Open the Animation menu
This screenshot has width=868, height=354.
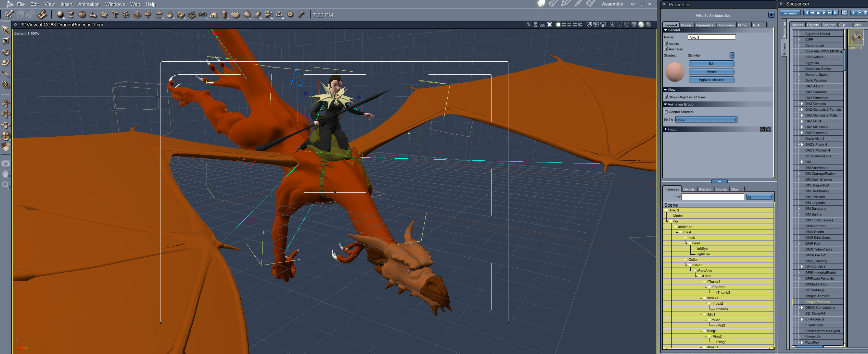[89, 4]
